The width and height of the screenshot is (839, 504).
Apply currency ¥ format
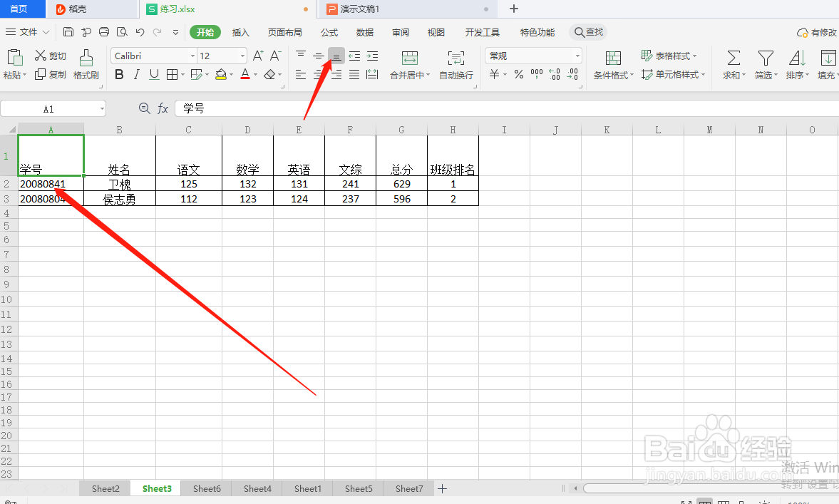(495, 74)
